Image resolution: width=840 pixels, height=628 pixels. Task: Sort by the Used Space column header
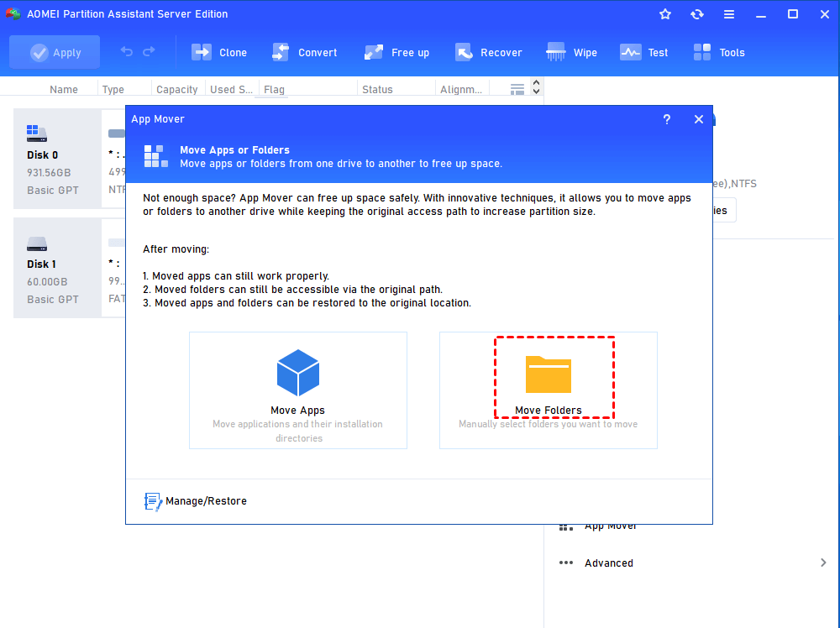(x=232, y=89)
